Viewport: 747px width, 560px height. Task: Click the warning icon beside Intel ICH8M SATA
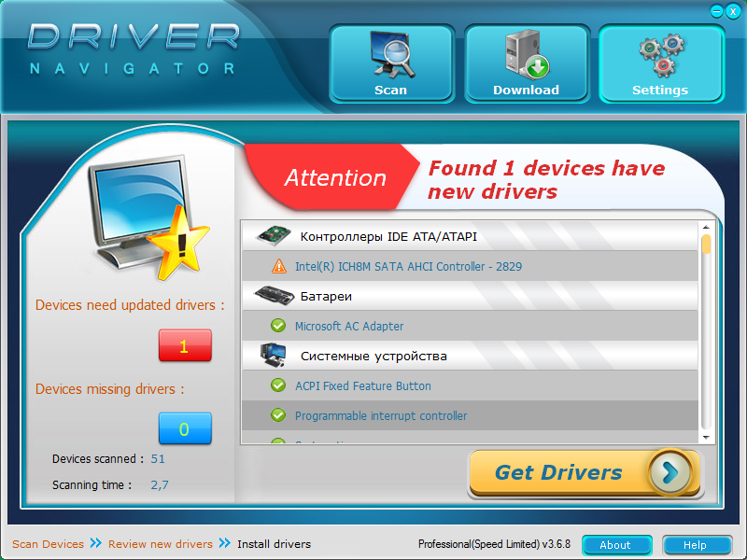(x=278, y=266)
